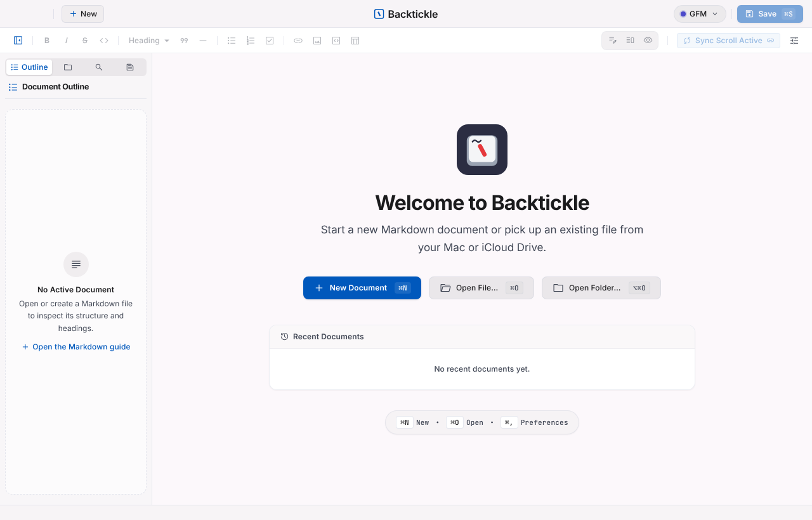This screenshot has width=812, height=520.
Task: Apply bold formatting
Action: pos(47,41)
